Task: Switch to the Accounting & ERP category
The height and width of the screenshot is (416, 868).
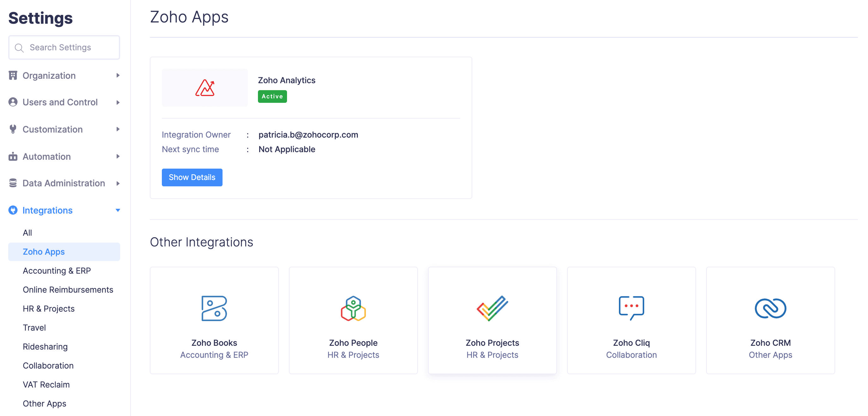Action: [x=57, y=270]
